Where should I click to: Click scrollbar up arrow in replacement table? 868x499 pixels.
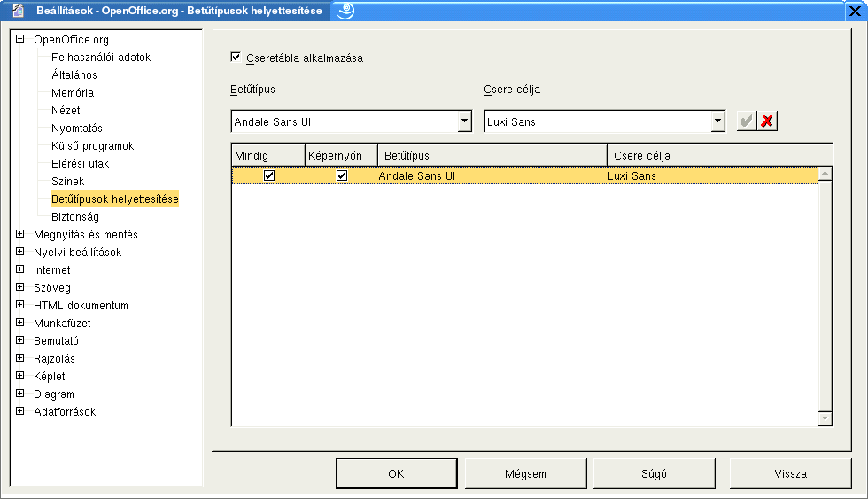(825, 174)
